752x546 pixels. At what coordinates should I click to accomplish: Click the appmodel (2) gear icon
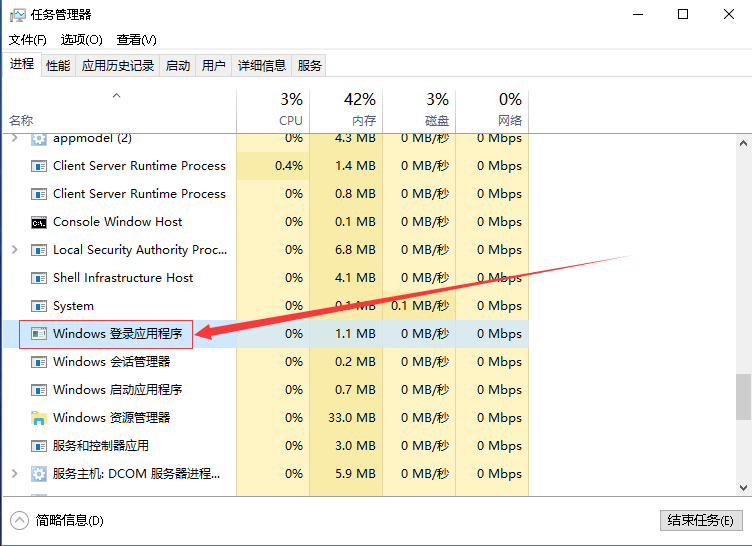[39, 139]
